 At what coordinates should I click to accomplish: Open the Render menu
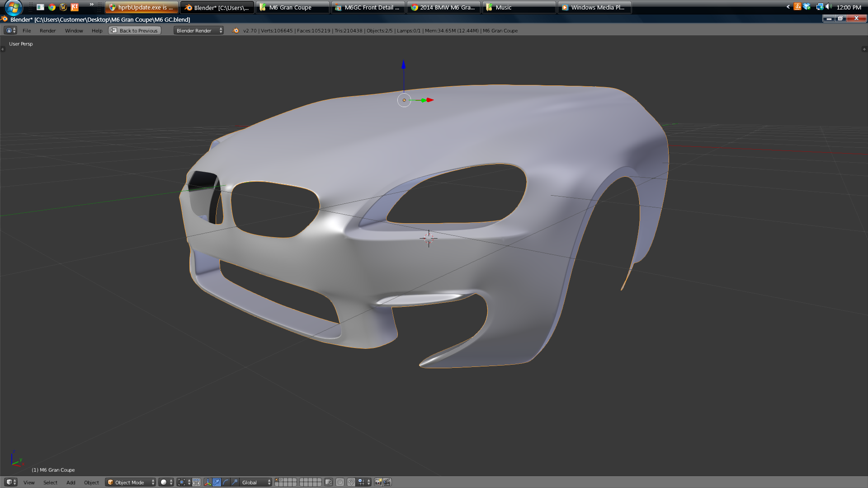coord(47,31)
